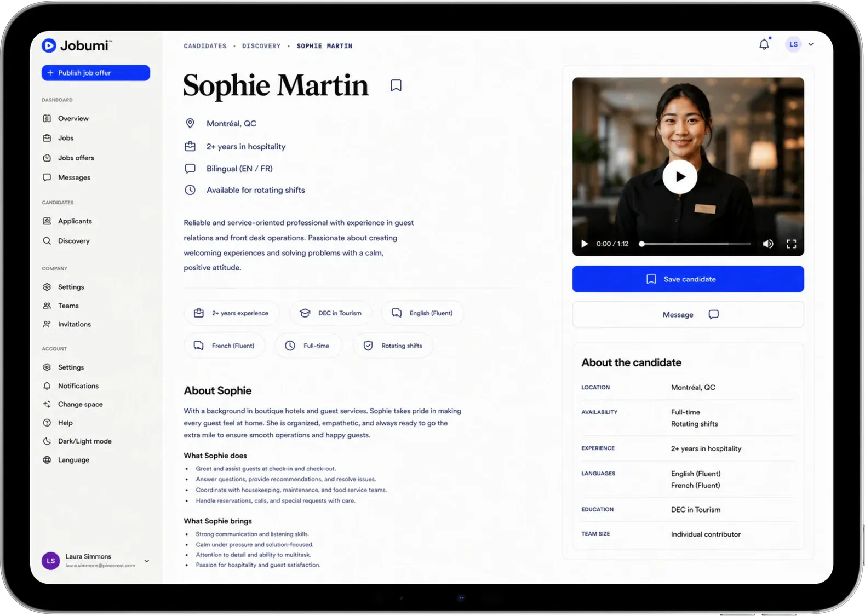Click the Full-time tag
Screen dimensions: 865x616
pos(308,346)
